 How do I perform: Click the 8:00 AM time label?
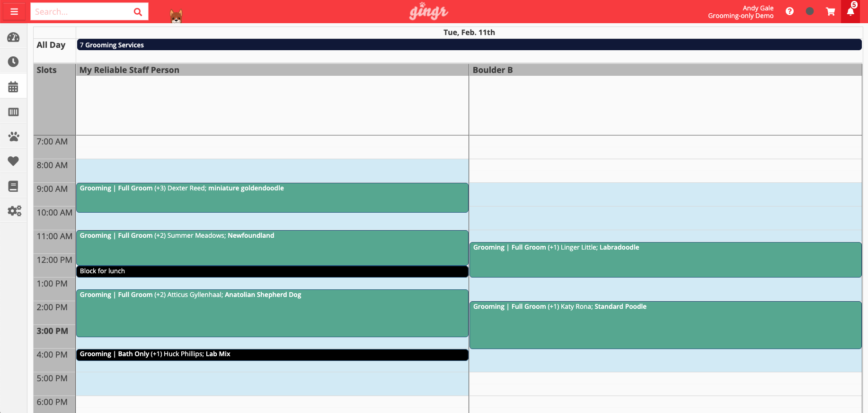pos(52,165)
